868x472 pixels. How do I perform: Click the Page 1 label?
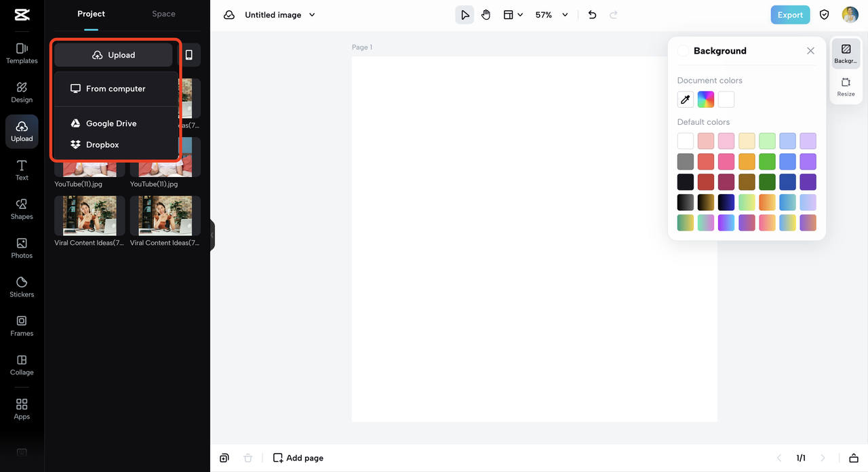point(362,47)
